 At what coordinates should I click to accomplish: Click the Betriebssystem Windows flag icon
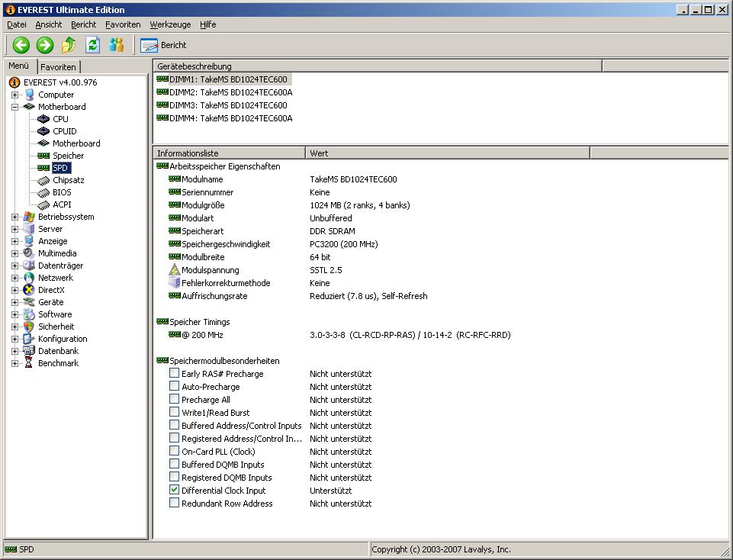pyautogui.click(x=29, y=217)
